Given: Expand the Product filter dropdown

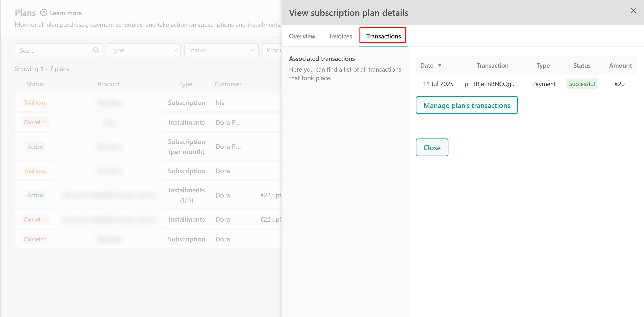Looking at the screenshot, I should 273,50.
